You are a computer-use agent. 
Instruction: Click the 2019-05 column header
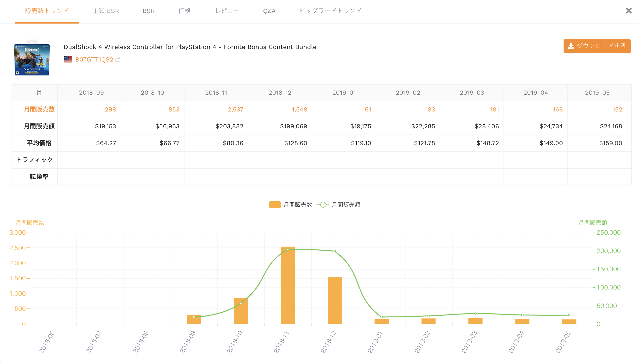click(599, 93)
